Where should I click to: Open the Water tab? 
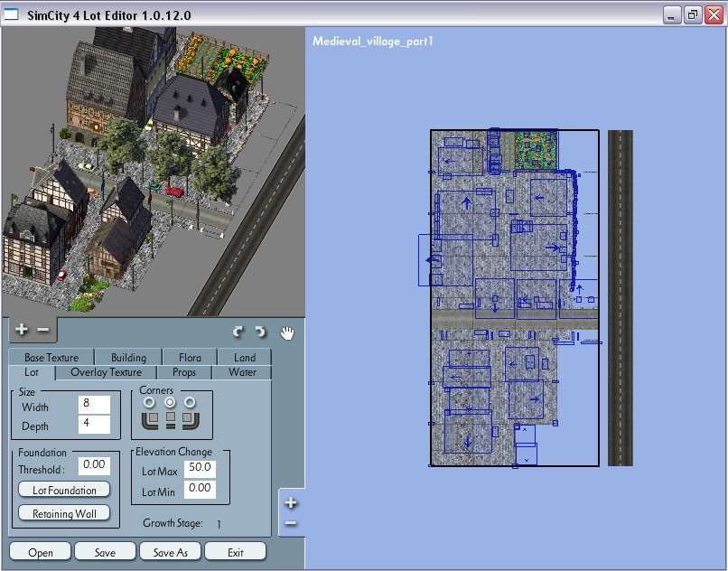[242, 372]
